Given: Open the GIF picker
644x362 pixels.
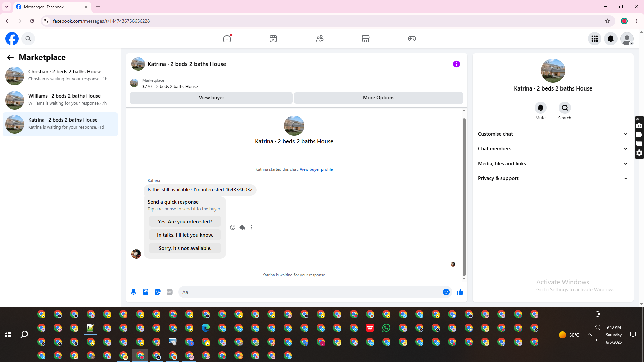Looking at the screenshot, I should click(x=170, y=292).
